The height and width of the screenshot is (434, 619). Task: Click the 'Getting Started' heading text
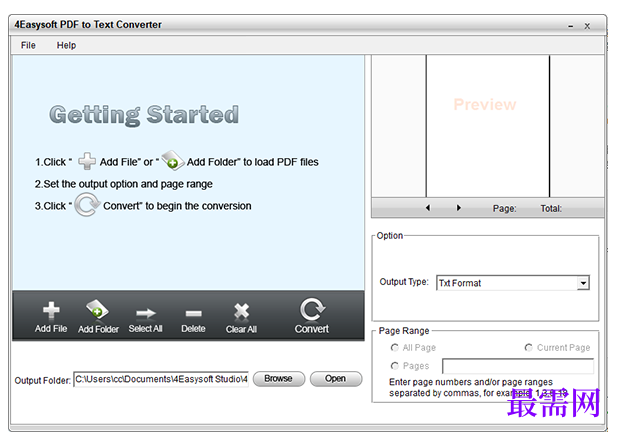coord(144,115)
